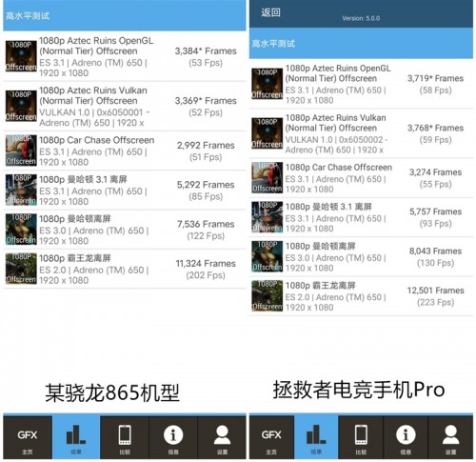Image resolution: width=476 pixels, height=462 pixels.
Task: Open settings person tab in right screenshot
Action: tap(450, 438)
